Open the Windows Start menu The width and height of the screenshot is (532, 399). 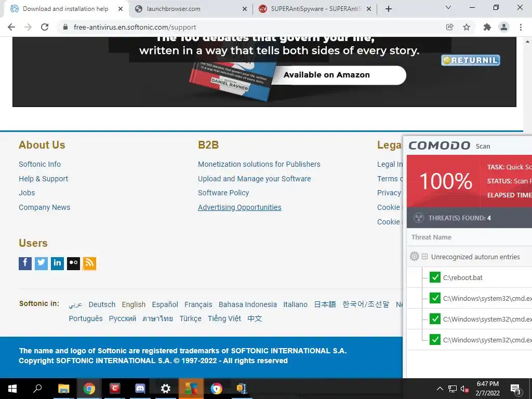pyautogui.click(x=12, y=389)
